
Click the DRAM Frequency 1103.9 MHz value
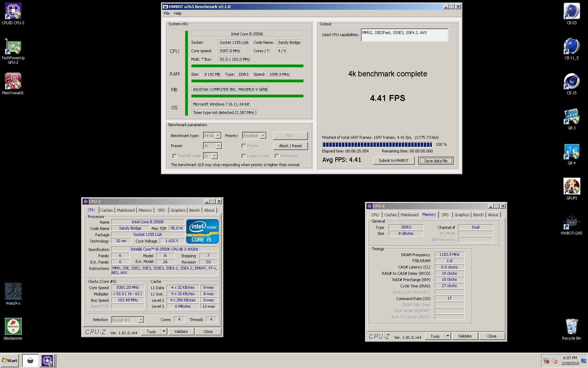[449, 254]
